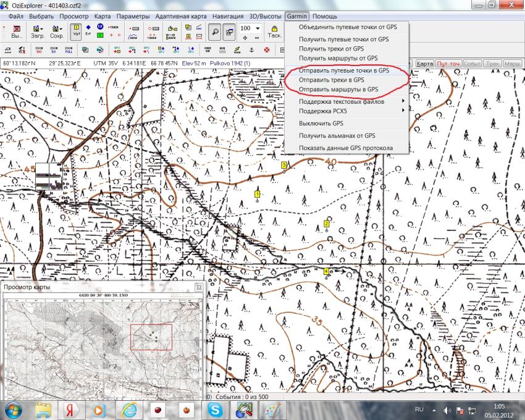525x420 pixels.
Task: Click Выключить GPS menu entry
Action: point(321,123)
